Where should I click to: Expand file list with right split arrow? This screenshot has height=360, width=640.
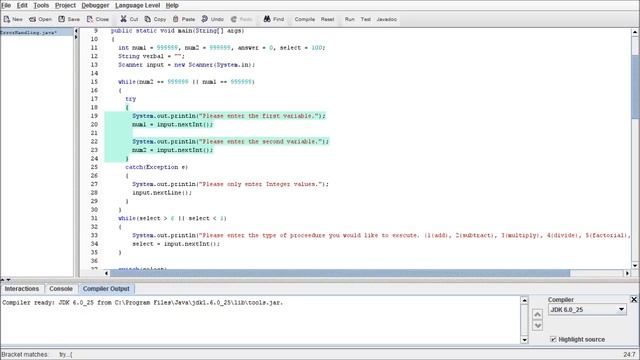pos(76,37)
